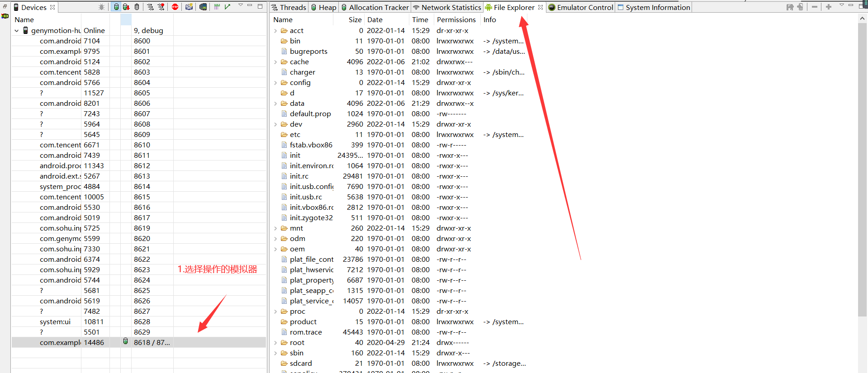Switch to the Heap tab
The height and width of the screenshot is (373, 868).
coord(323,7)
